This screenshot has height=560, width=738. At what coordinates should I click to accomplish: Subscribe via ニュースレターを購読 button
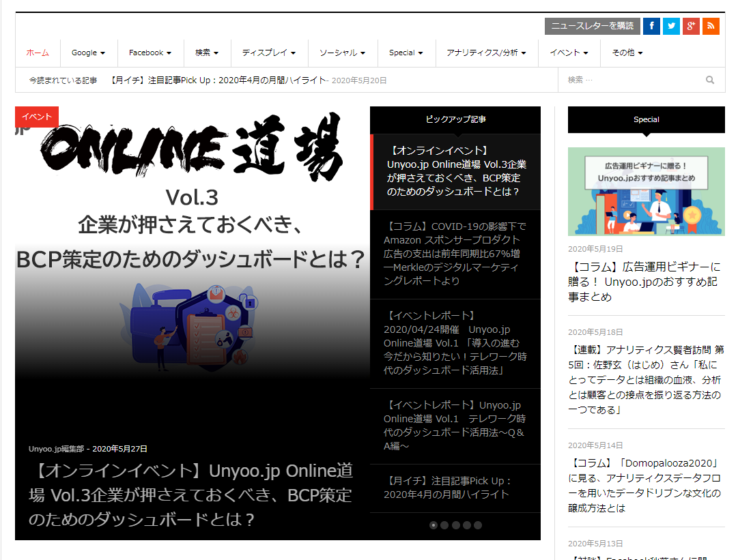point(592,26)
